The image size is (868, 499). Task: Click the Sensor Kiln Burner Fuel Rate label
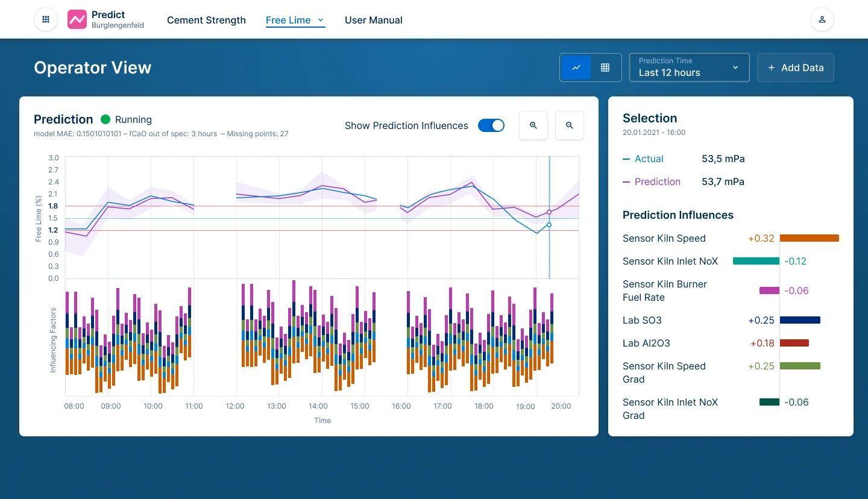click(x=665, y=291)
